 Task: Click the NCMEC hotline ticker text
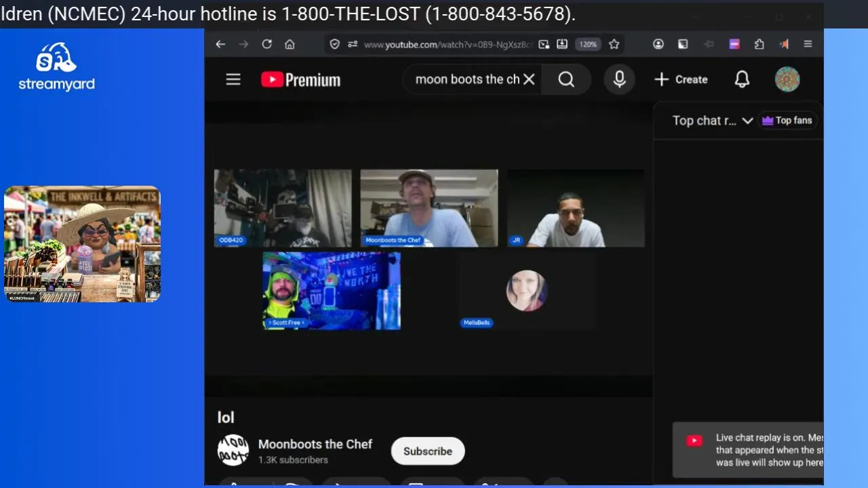tap(288, 14)
